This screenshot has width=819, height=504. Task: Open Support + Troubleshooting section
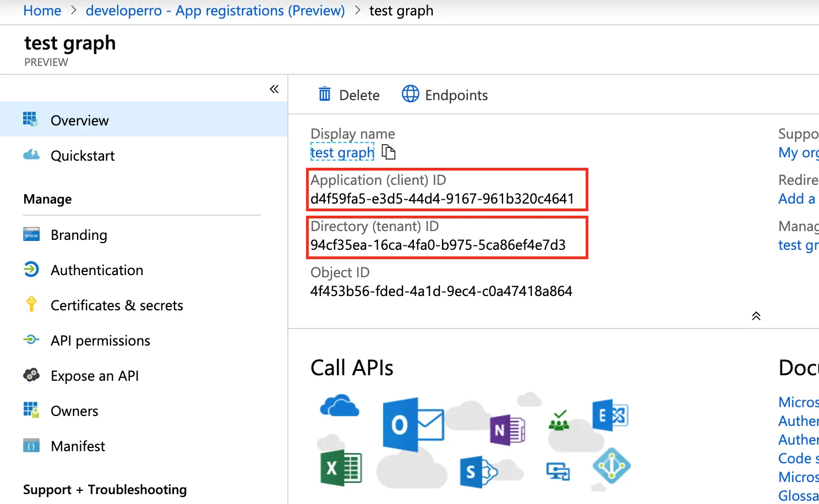[105, 489]
